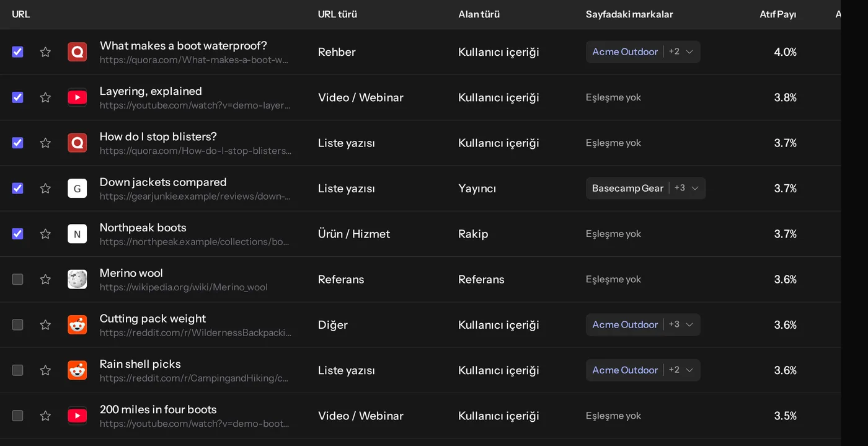Click the 'Rakip' domain type cell
The image size is (868, 446).
click(473, 234)
